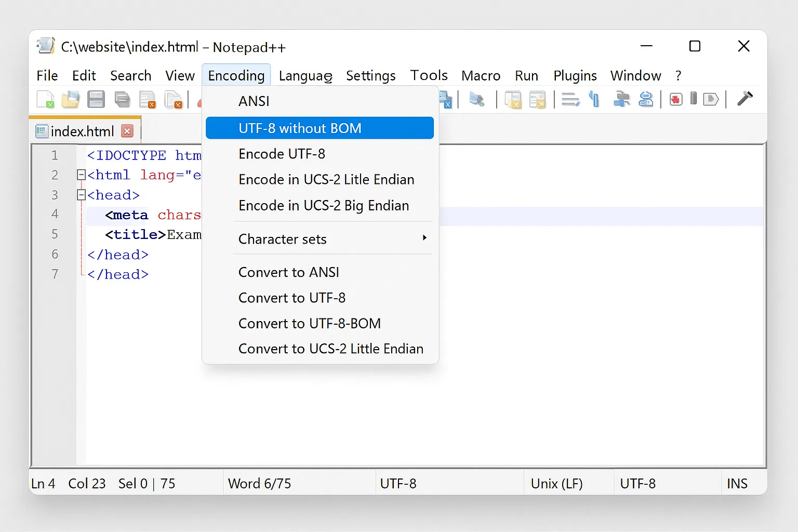Screen dimensions: 798x532
Task: Choose Encode in UCS-2 Big Endian
Action: click(320, 205)
